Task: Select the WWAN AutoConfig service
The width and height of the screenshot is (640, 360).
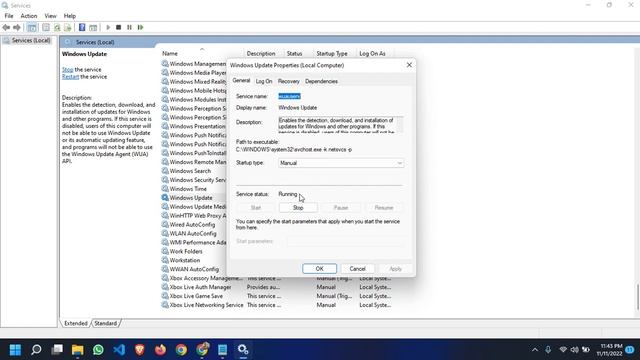Action: tap(194, 269)
